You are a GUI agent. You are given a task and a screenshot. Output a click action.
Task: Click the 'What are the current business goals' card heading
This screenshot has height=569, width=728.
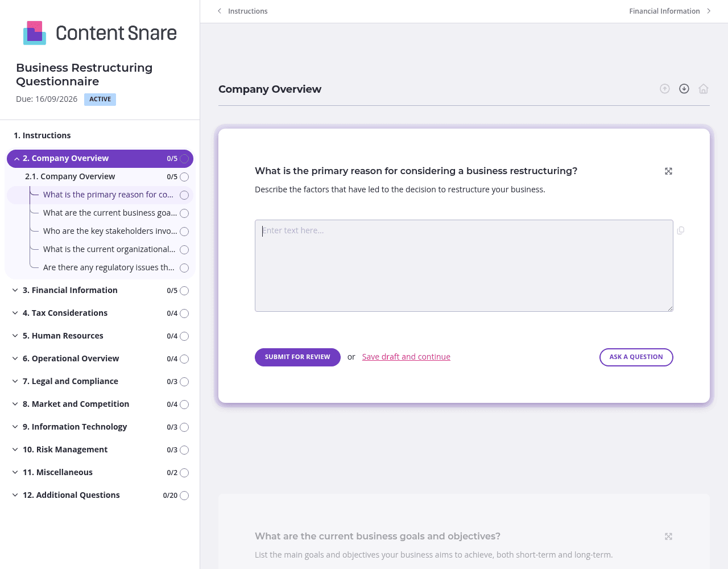coord(378,536)
